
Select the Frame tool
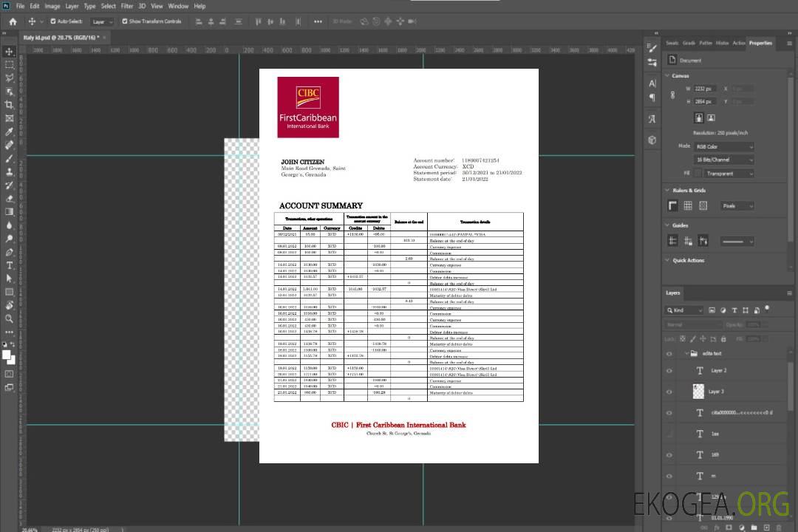pyautogui.click(x=9, y=118)
